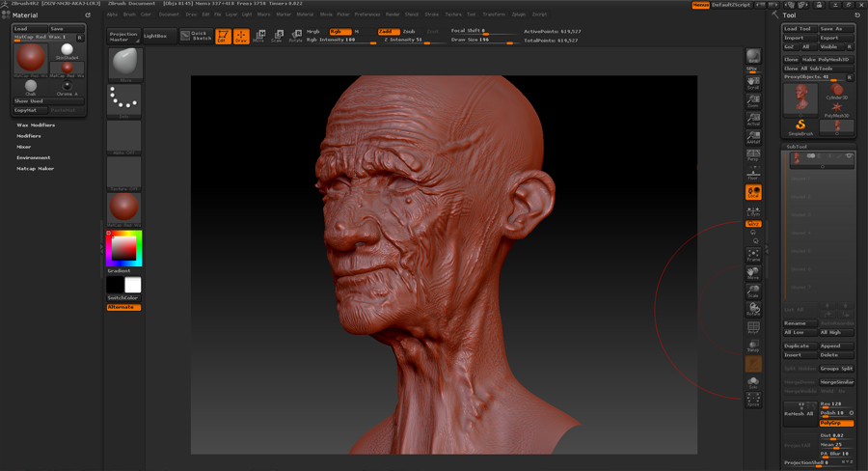The image size is (868, 471).
Task: Expand Wax Modifiers section
Action: pos(36,125)
